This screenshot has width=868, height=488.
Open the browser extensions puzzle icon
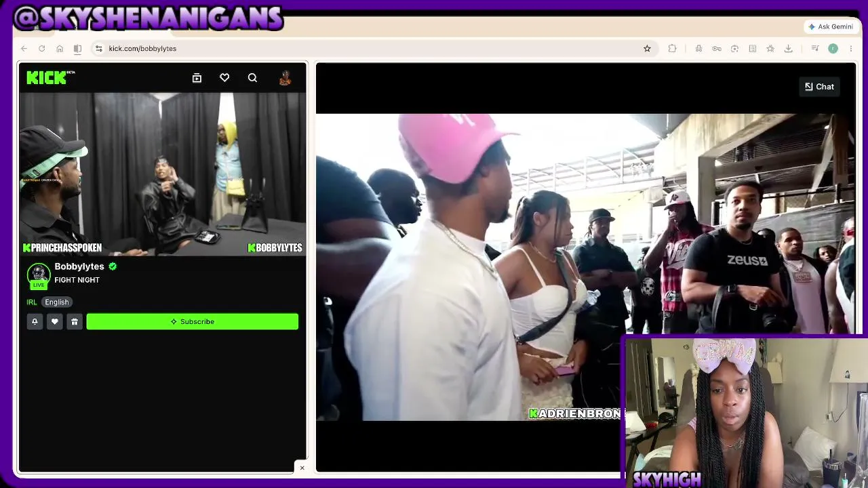(672, 49)
